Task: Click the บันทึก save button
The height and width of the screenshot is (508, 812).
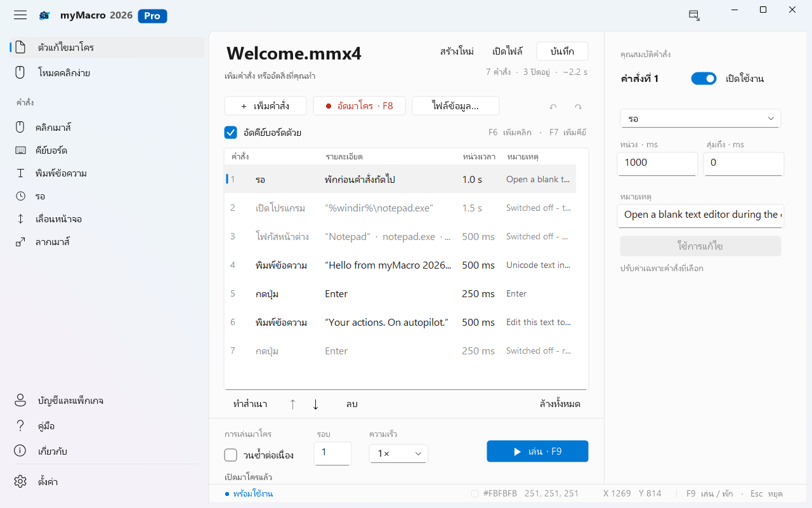Action: point(562,51)
